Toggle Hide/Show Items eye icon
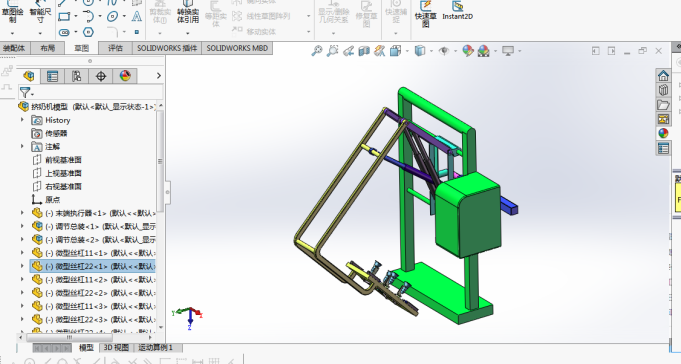681x364 pixels. (443, 51)
